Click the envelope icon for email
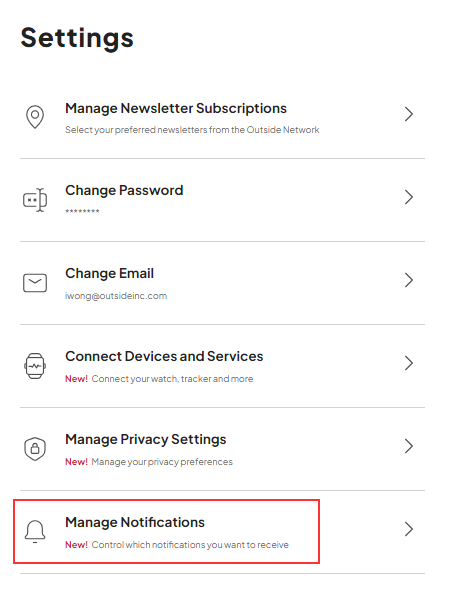This screenshot has width=456, height=605. [35, 283]
